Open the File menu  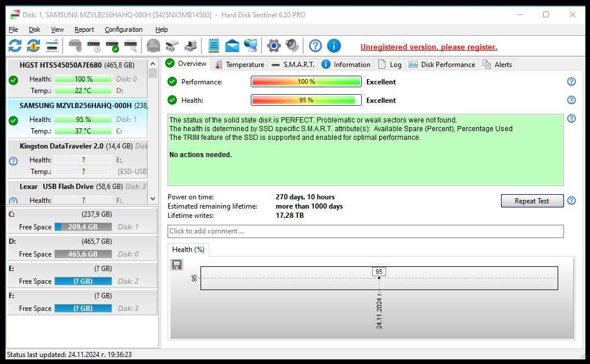(x=13, y=29)
